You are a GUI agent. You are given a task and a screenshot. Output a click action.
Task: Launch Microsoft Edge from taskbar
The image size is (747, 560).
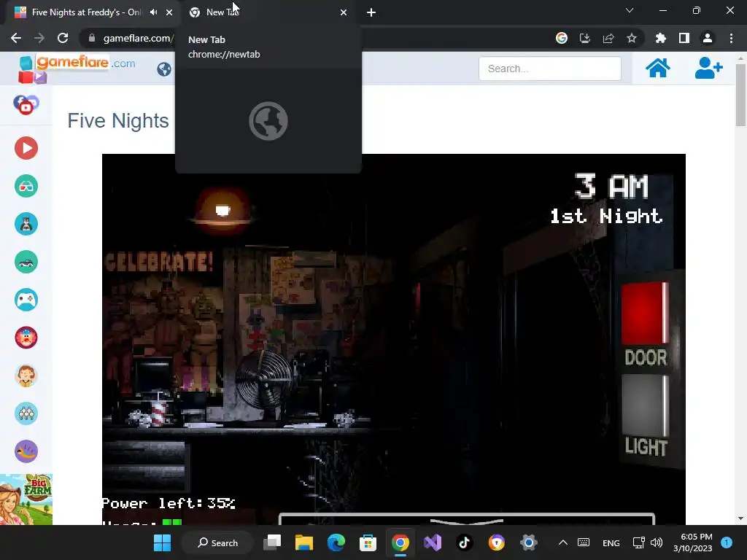coord(336,542)
